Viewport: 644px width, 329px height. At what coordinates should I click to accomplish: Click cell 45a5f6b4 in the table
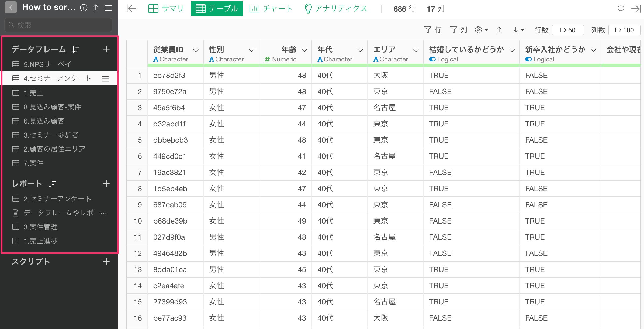point(175,108)
